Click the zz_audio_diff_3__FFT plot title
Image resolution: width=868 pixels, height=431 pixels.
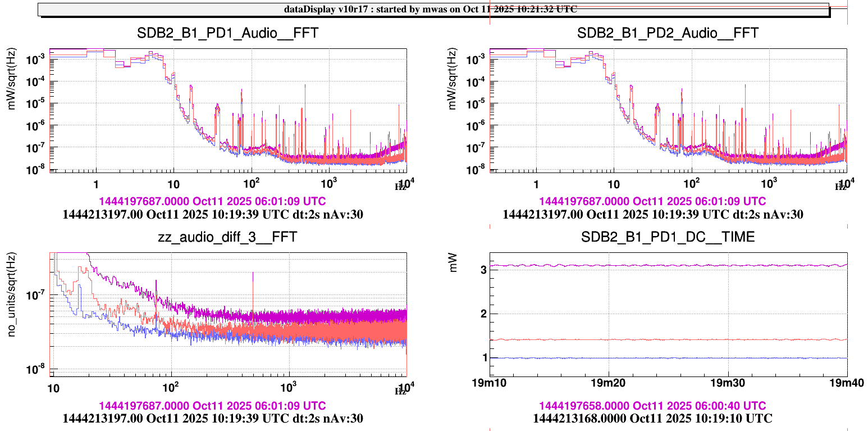(227, 238)
